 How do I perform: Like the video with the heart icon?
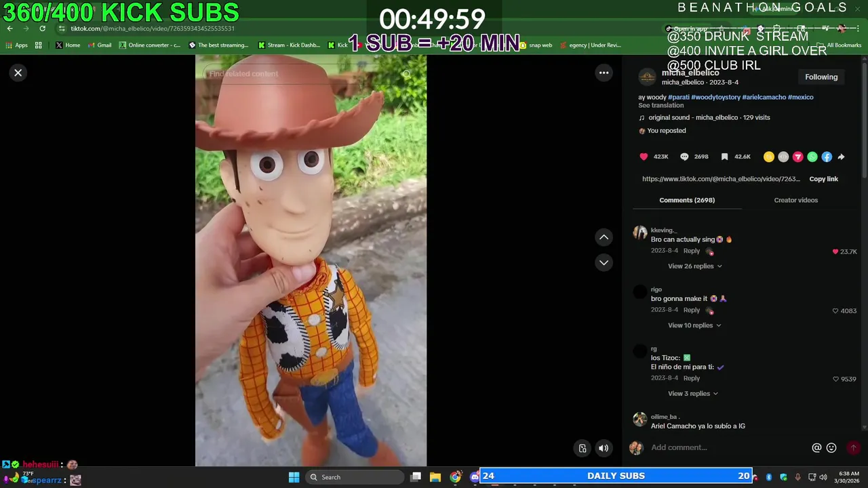click(644, 157)
